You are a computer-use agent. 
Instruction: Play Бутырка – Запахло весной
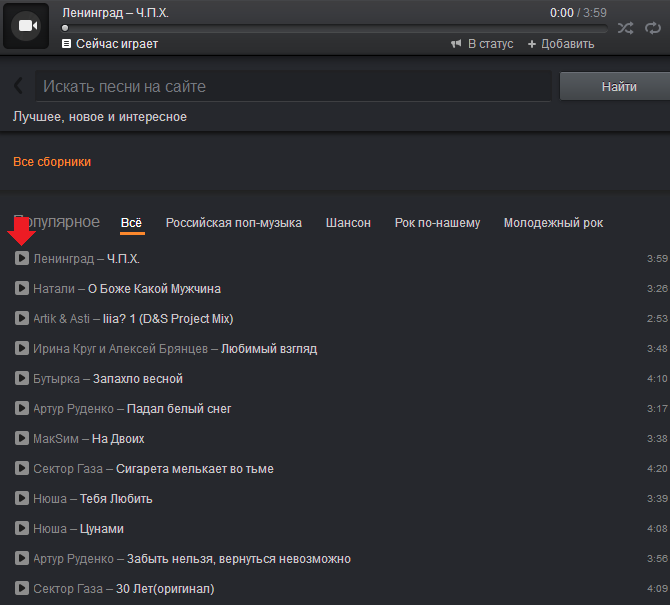(22, 378)
